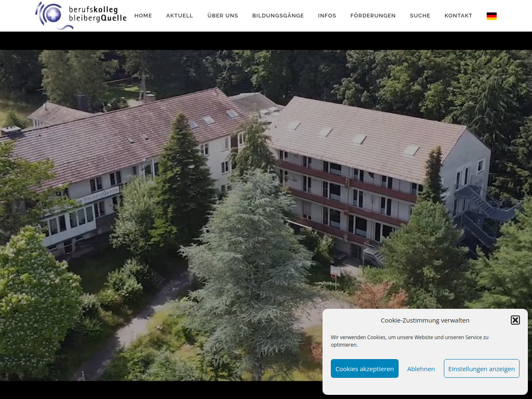Expand the ÜBER UNS menu
The height and width of the screenshot is (399, 532).
[223, 16]
